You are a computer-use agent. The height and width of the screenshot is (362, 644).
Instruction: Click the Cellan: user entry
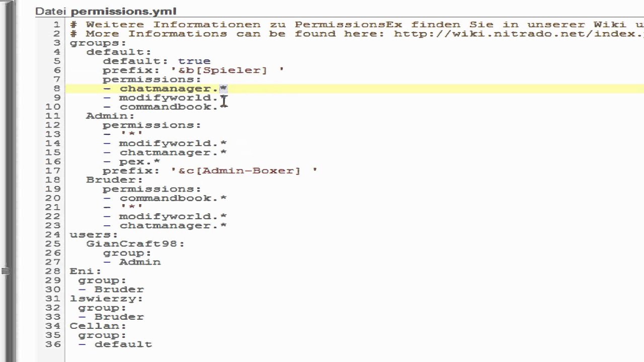click(98, 326)
